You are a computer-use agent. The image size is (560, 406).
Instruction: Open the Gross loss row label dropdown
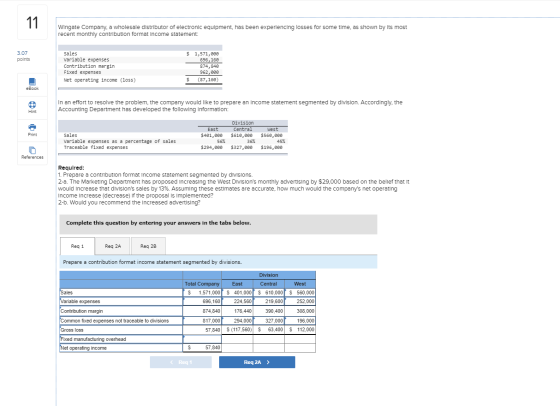pyautogui.click(x=121, y=330)
